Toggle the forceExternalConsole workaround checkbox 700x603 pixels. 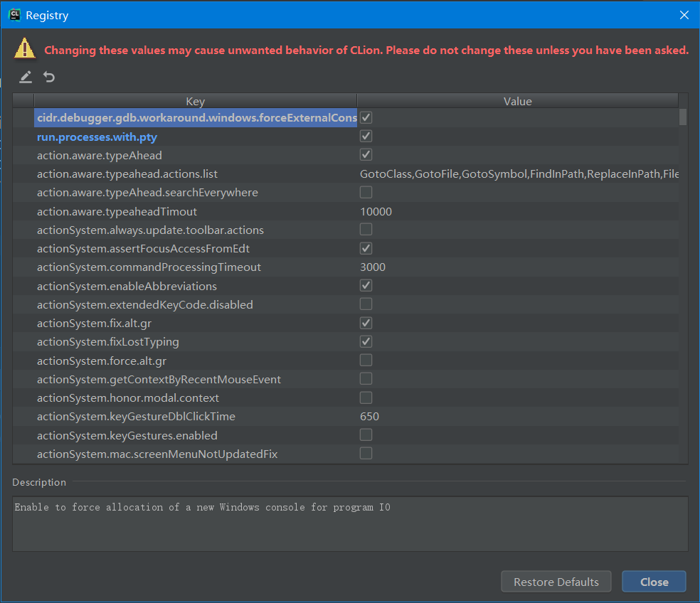[366, 117]
